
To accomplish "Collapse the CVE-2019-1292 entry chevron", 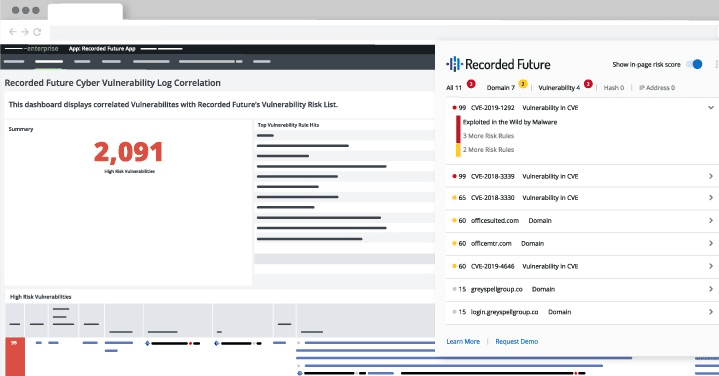I will [711, 108].
